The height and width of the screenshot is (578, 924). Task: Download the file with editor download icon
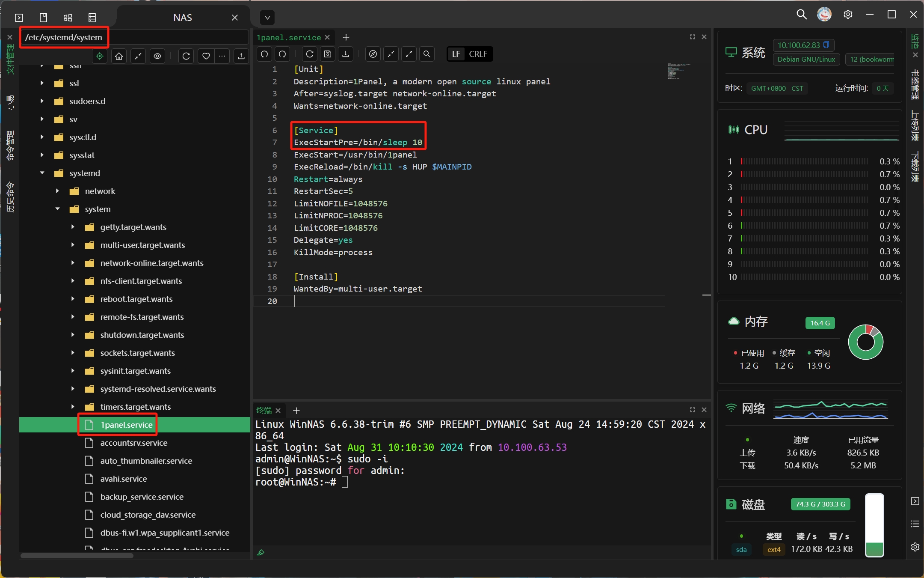point(346,54)
